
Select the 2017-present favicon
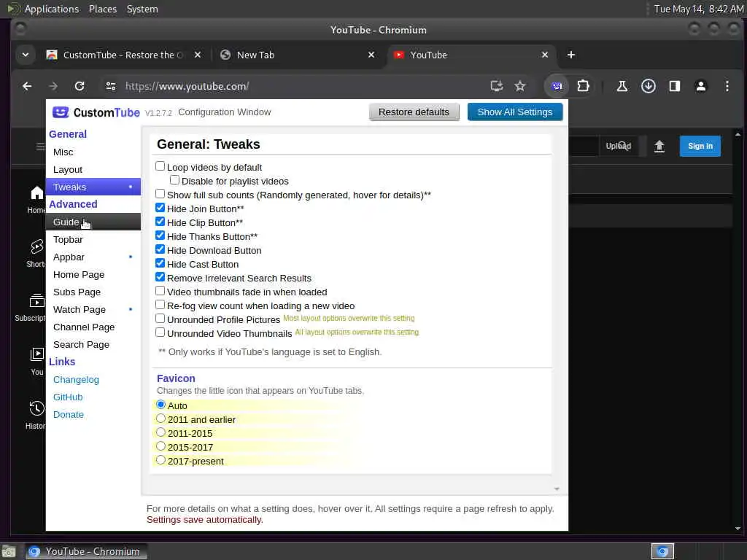[161, 460]
